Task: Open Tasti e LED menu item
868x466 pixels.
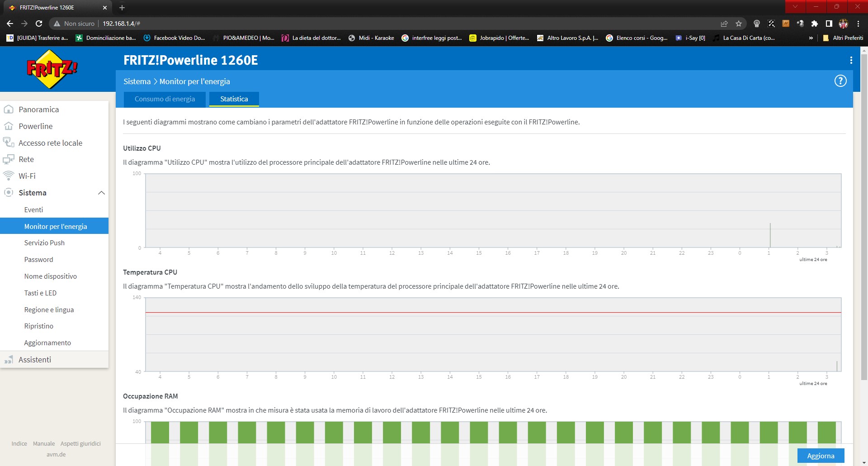Action: tap(40, 293)
